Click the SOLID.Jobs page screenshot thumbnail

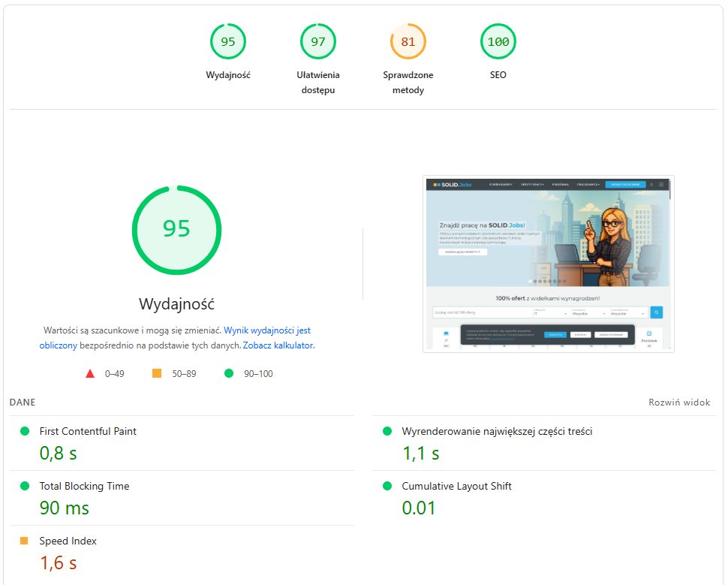pyautogui.click(x=549, y=264)
